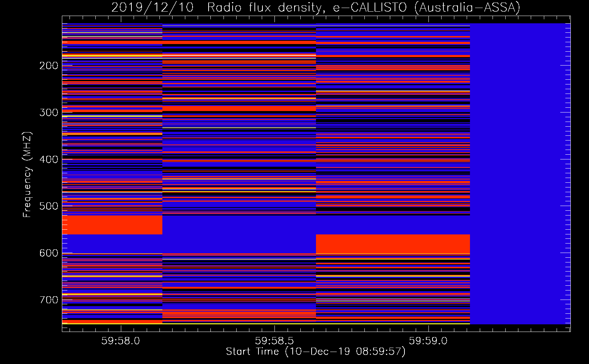This screenshot has width=589, height=364.
Task: Click the 300 frequency tick label
Action: [x=49, y=113]
